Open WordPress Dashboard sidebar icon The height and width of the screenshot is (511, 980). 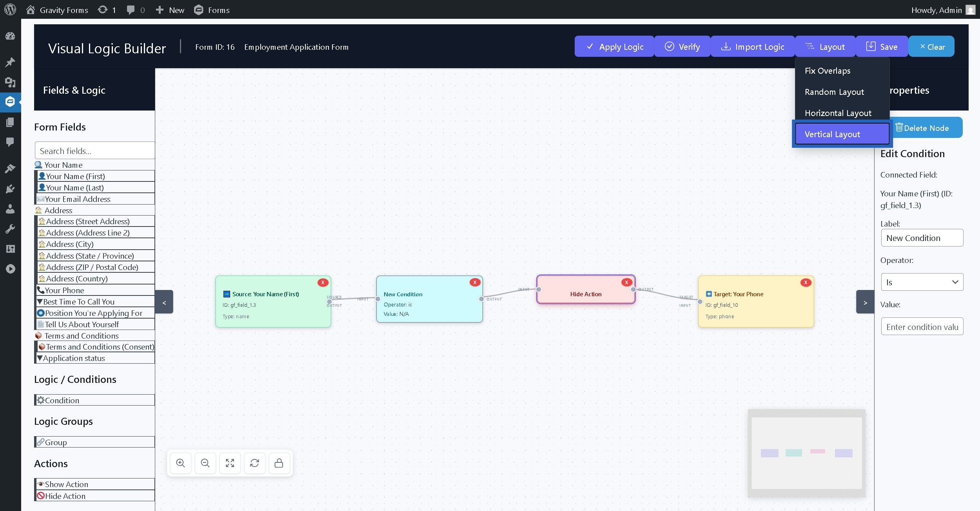click(10, 36)
